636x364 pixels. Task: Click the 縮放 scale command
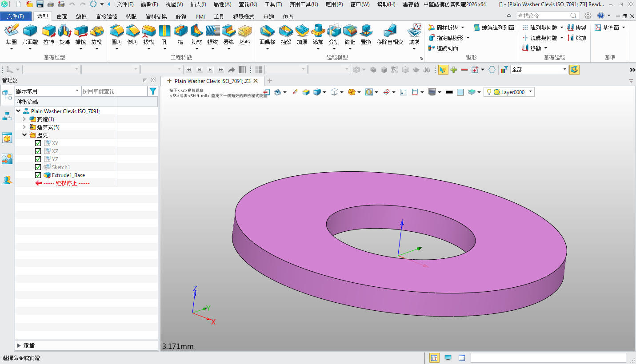(x=577, y=38)
